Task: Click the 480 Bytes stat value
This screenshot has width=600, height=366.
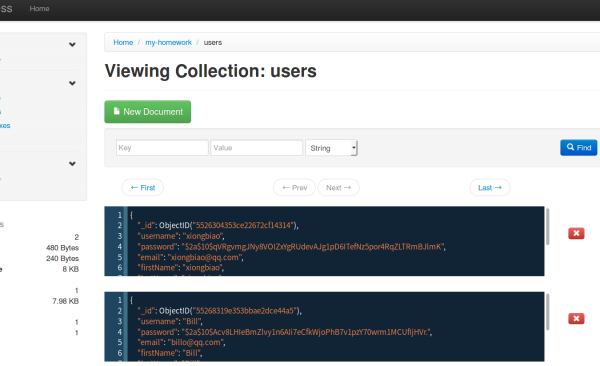Action: tap(62, 248)
